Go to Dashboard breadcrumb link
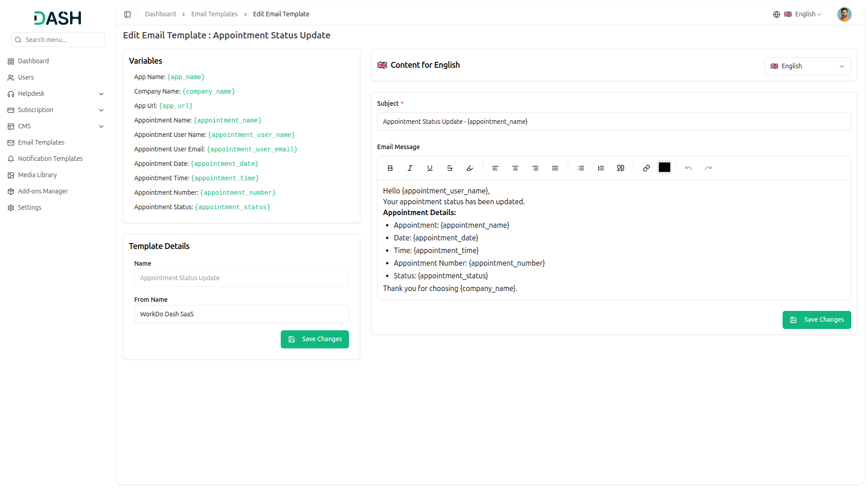Image resolution: width=868 pixels, height=488 pixels. [160, 14]
